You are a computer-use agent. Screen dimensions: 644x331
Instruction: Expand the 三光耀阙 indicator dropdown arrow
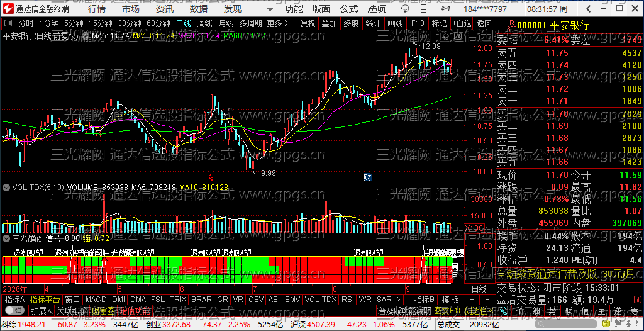pyautogui.click(x=6, y=238)
